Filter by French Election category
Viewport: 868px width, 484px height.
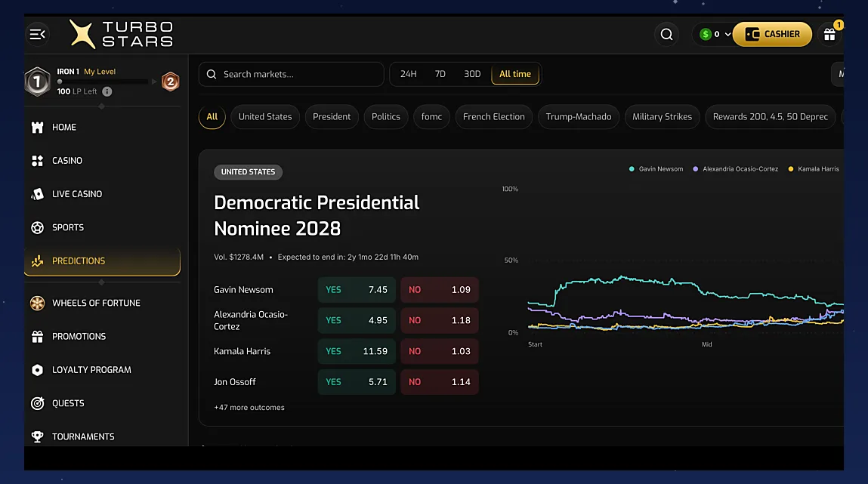tap(494, 117)
